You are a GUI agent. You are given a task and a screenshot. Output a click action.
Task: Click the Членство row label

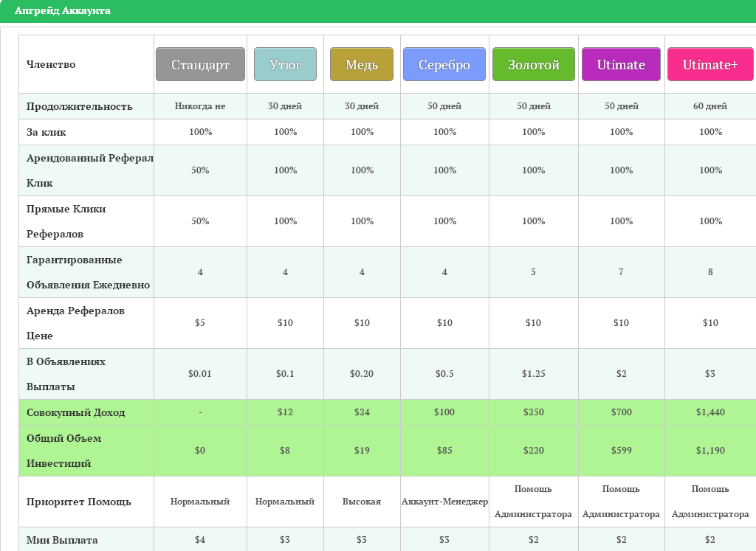[x=51, y=64]
